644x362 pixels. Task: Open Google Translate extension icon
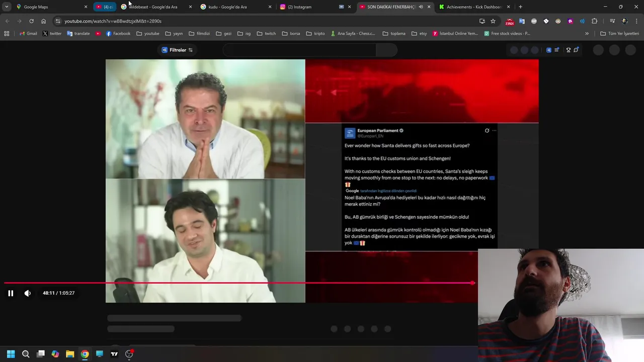(522, 21)
